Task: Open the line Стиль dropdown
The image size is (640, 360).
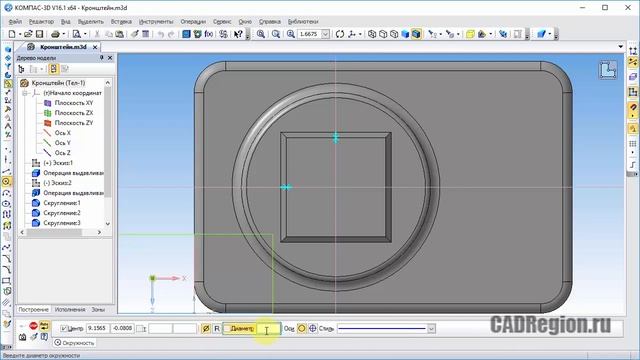Action: click(x=431, y=329)
